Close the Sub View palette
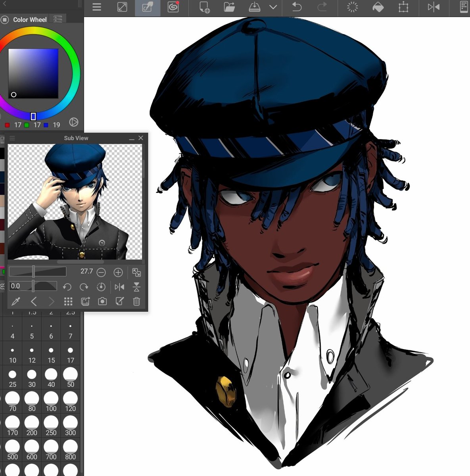The width and height of the screenshot is (470, 476). (141, 138)
